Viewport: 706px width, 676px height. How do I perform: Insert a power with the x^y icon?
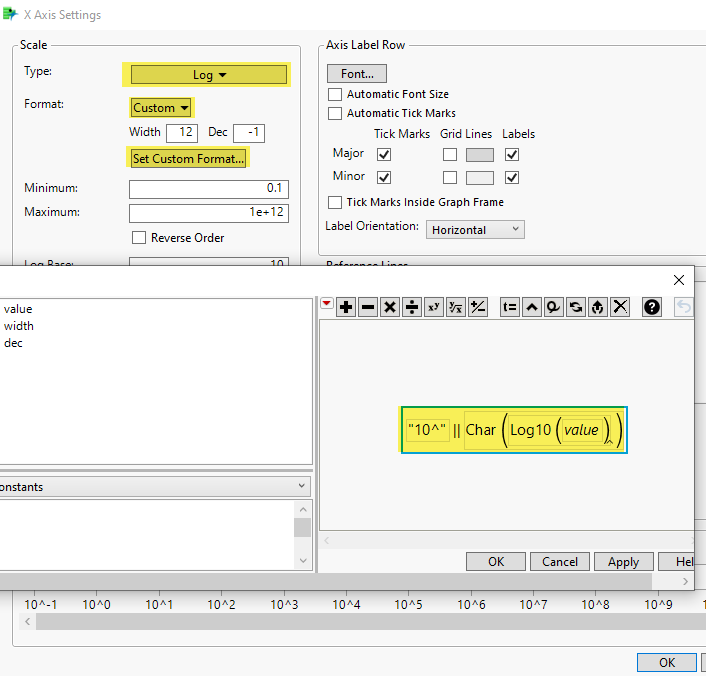coord(434,307)
